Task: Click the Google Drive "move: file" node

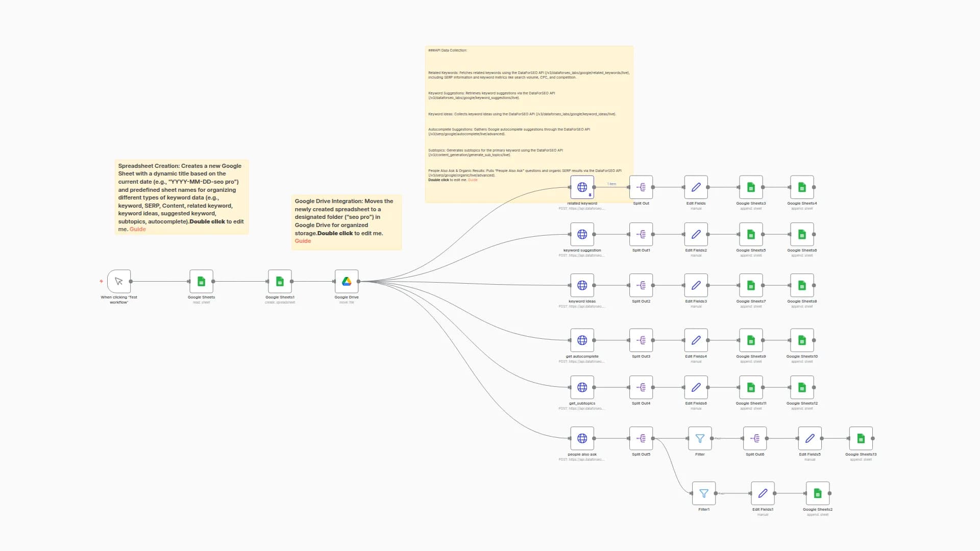Action: tap(347, 281)
